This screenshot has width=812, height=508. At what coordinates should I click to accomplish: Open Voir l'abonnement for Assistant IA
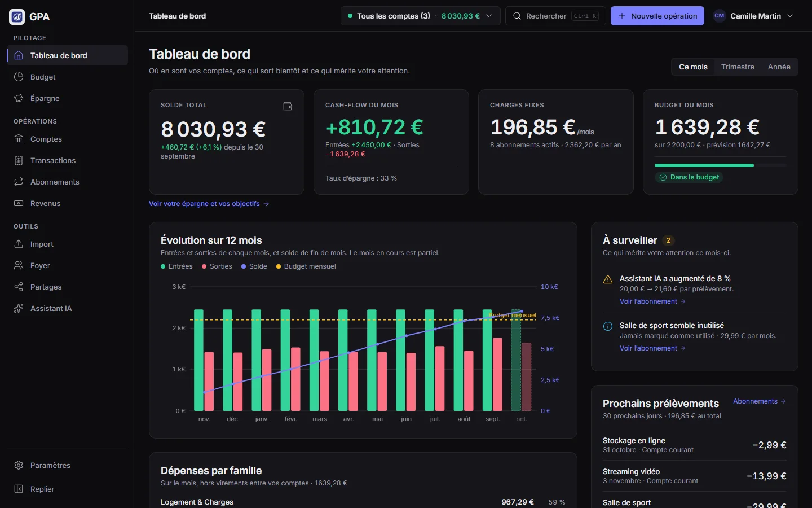click(x=652, y=301)
